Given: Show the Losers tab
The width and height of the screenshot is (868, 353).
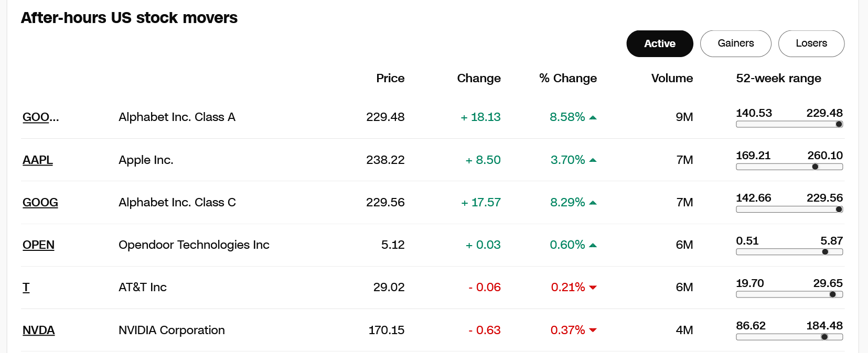Looking at the screenshot, I should 811,43.
